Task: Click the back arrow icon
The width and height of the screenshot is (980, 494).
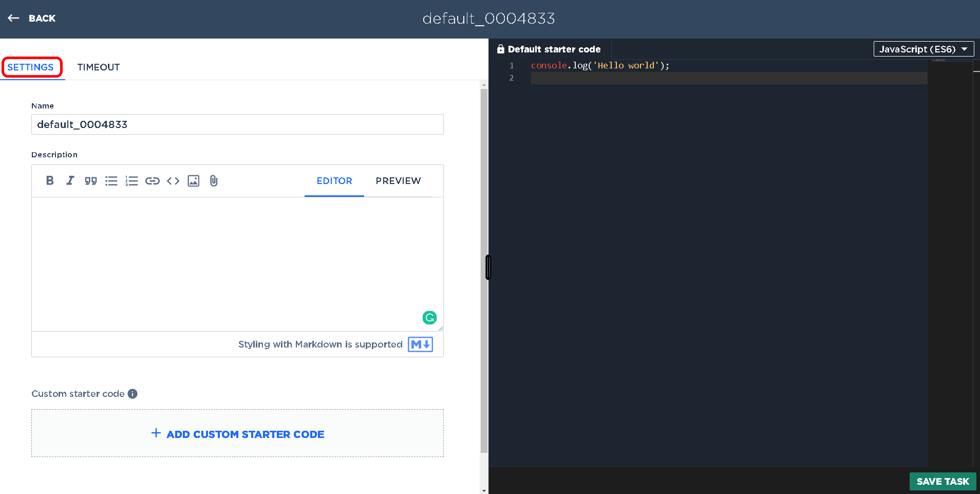Action: click(x=13, y=19)
